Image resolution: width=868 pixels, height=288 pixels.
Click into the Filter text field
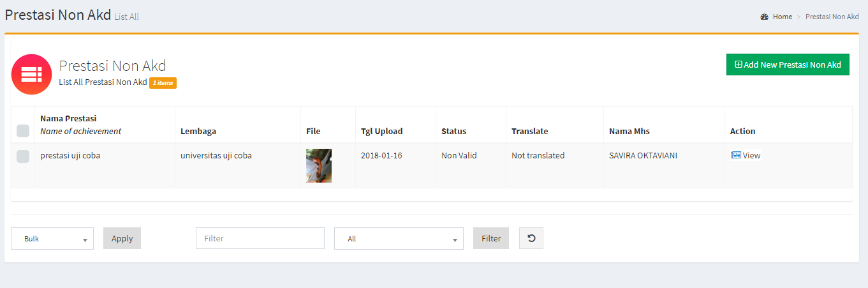click(260, 238)
